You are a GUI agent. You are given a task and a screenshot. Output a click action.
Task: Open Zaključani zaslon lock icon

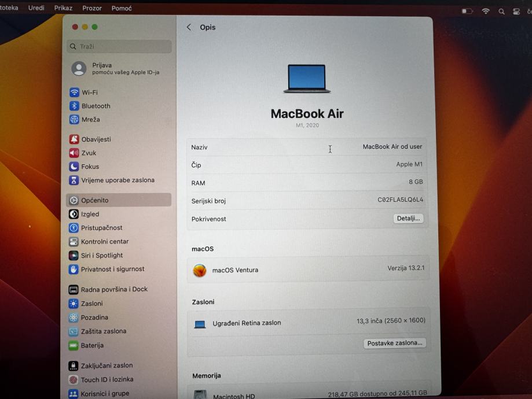74,365
